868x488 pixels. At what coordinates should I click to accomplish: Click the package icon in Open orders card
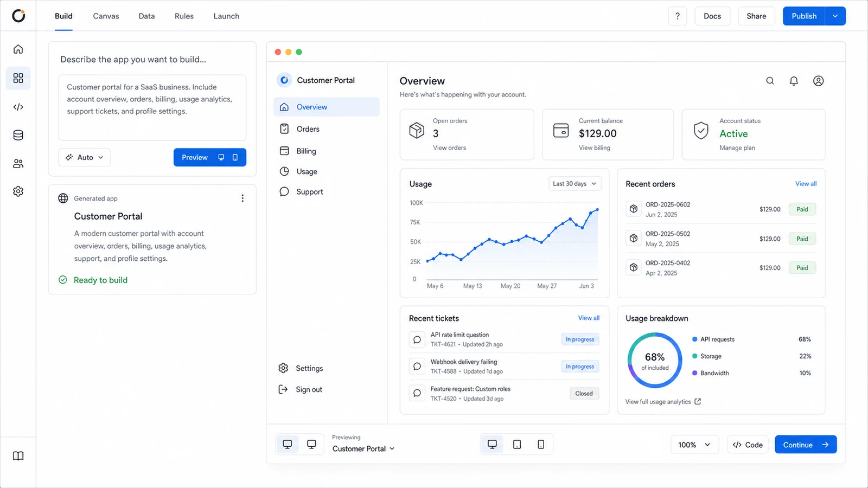417,131
